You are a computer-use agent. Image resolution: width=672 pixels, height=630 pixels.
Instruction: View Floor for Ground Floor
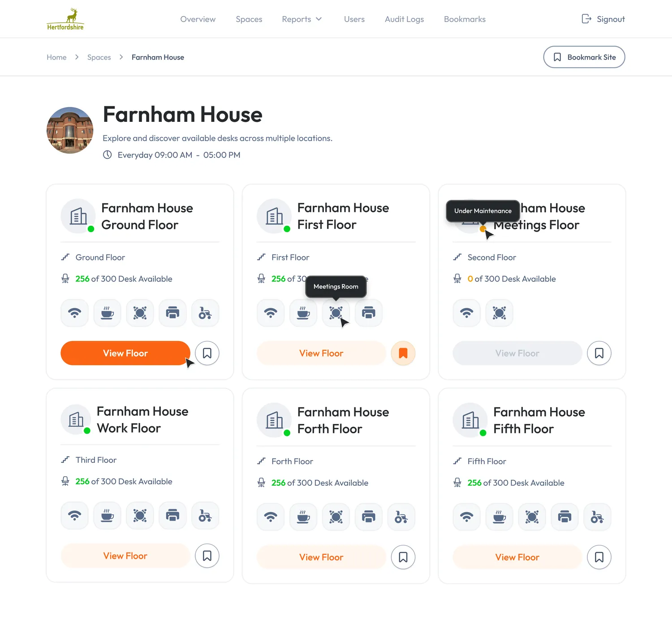point(125,353)
